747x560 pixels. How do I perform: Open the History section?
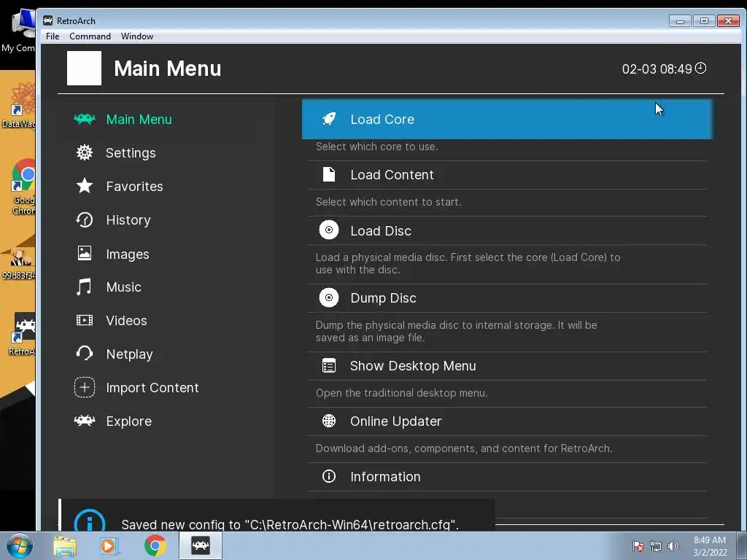point(128,220)
